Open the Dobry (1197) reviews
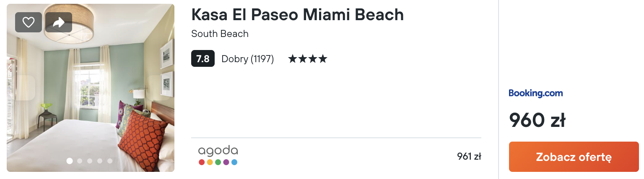Viewport: 644px width, 179px height. 248,59
